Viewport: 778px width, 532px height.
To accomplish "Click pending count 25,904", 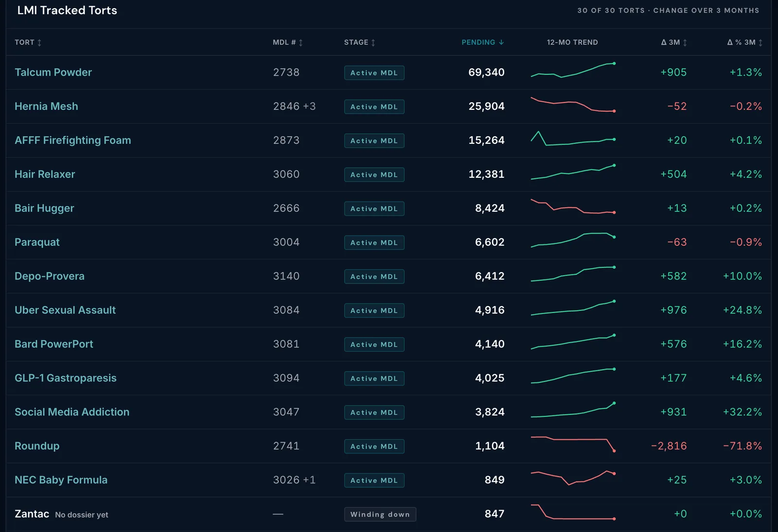I will coord(486,106).
